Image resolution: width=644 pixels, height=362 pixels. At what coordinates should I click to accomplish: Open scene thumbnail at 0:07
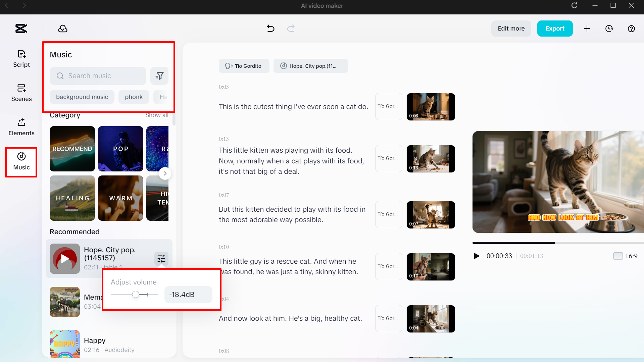[x=431, y=215]
